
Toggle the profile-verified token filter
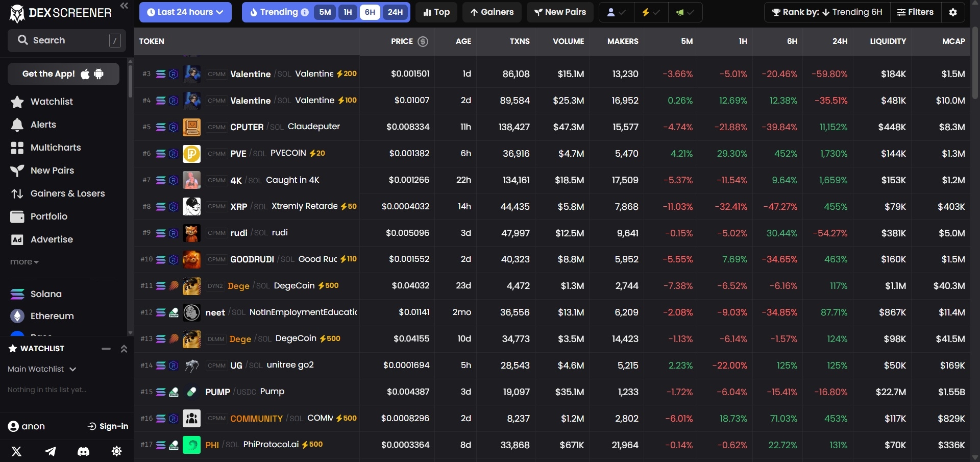tap(616, 12)
